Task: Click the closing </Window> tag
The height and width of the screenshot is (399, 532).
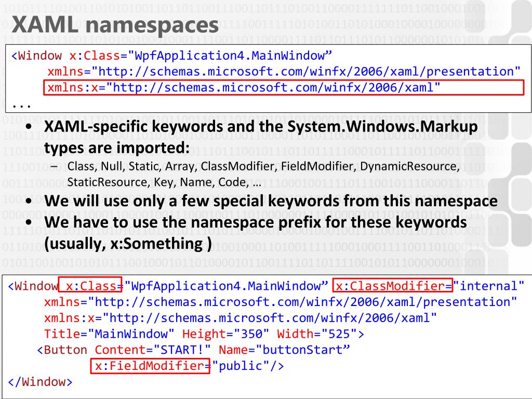Action: click(x=40, y=382)
